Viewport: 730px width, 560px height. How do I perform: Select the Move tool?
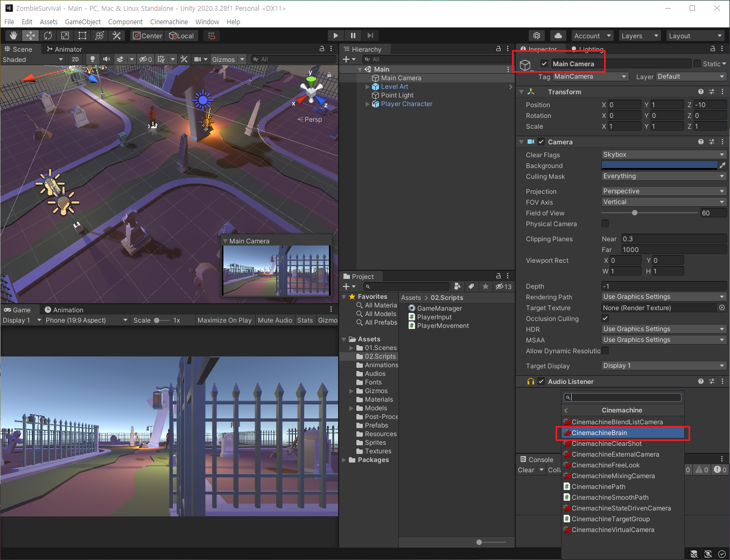point(31,36)
